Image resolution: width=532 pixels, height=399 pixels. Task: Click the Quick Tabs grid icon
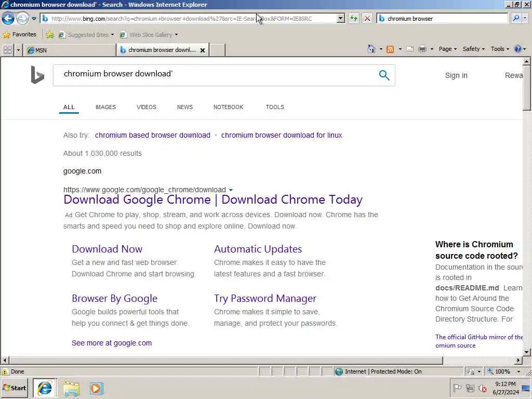pyautogui.click(x=7, y=50)
